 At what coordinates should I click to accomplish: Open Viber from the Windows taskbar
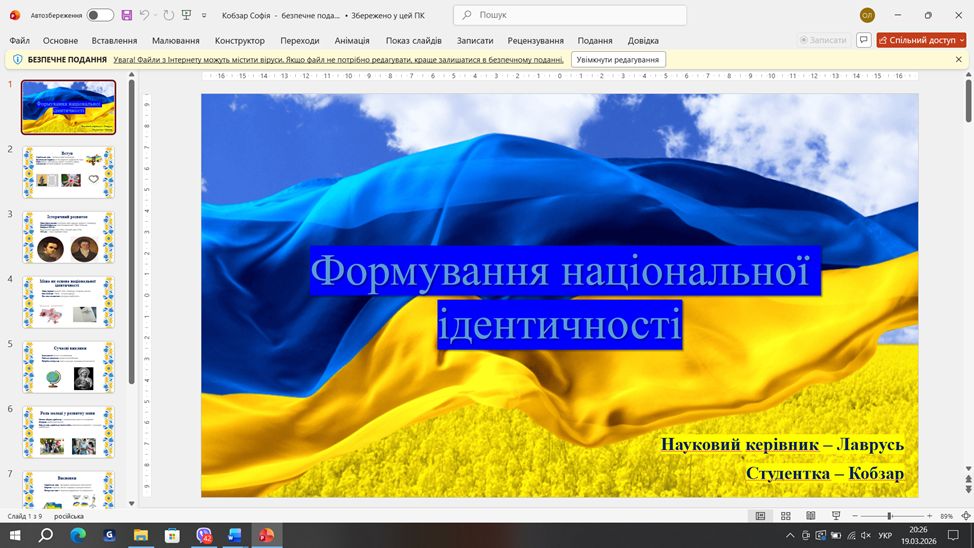pyautogui.click(x=204, y=536)
